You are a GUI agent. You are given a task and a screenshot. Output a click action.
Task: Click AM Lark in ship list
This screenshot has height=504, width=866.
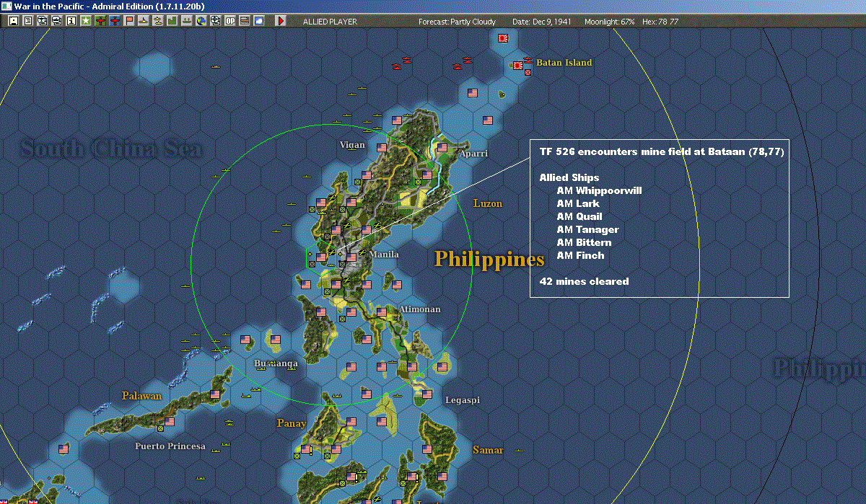click(x=577, y=203)
